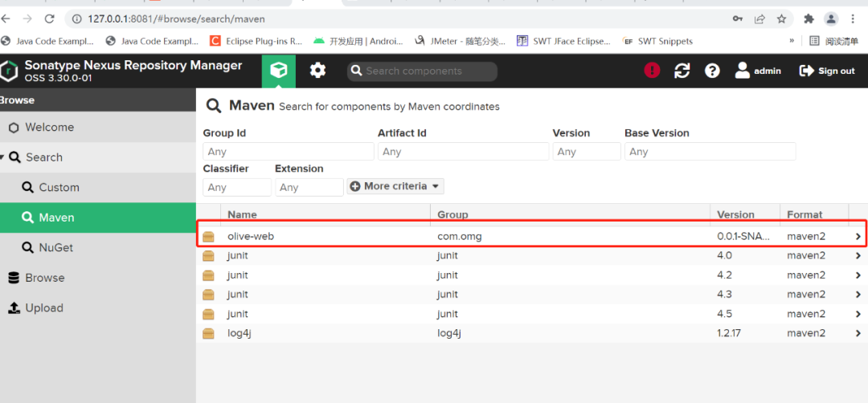Expand the junit 4.5 row arrow
The image size is (868, 403).
[x=858, y=314]
